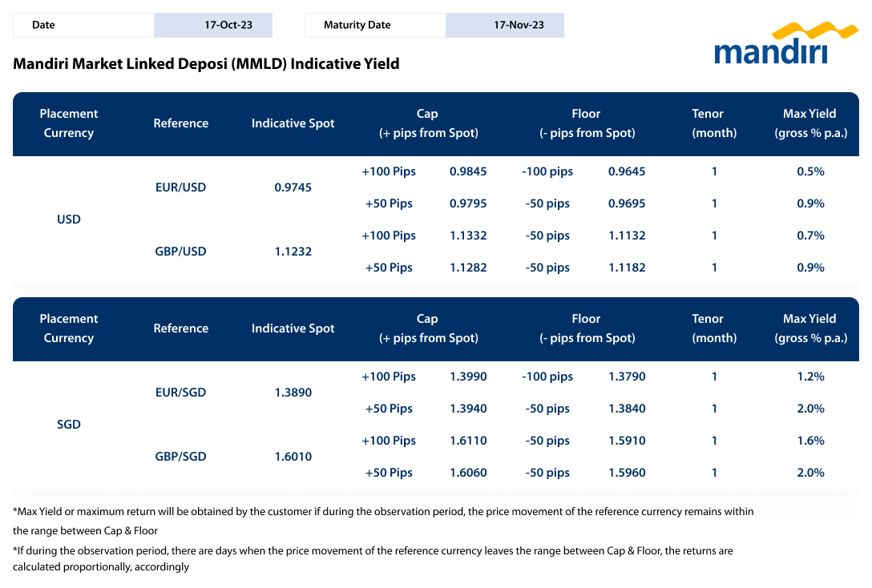Click the tenor value in the 1.6% yield row
This screenshot has width=872, height=588.
tap(714, 441)
